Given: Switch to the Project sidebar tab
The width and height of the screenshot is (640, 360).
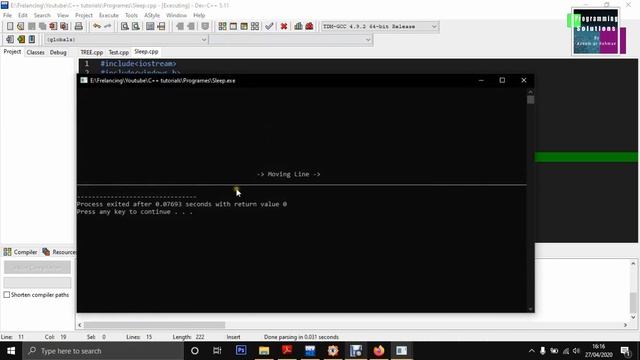Looking at the screenshot, I should pos(12,52).
